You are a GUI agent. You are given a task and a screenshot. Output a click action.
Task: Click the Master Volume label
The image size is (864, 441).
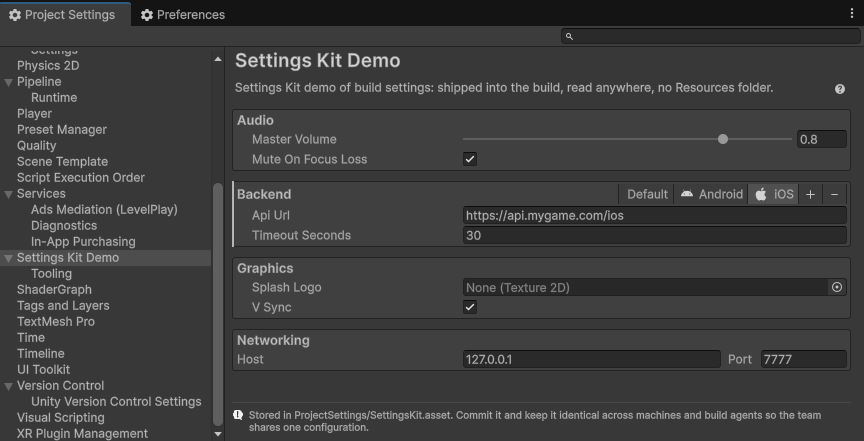tap(294, 139)
